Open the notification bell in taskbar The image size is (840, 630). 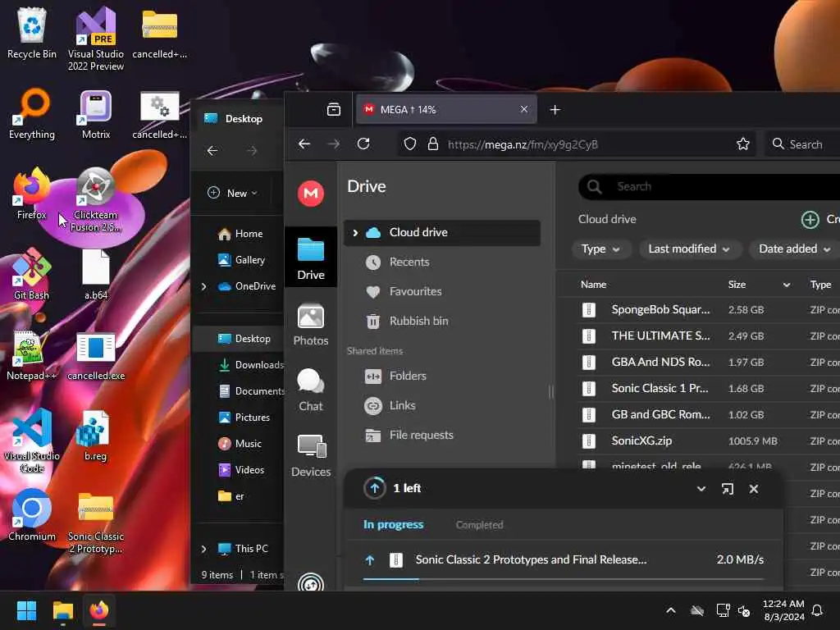point(817,610)
